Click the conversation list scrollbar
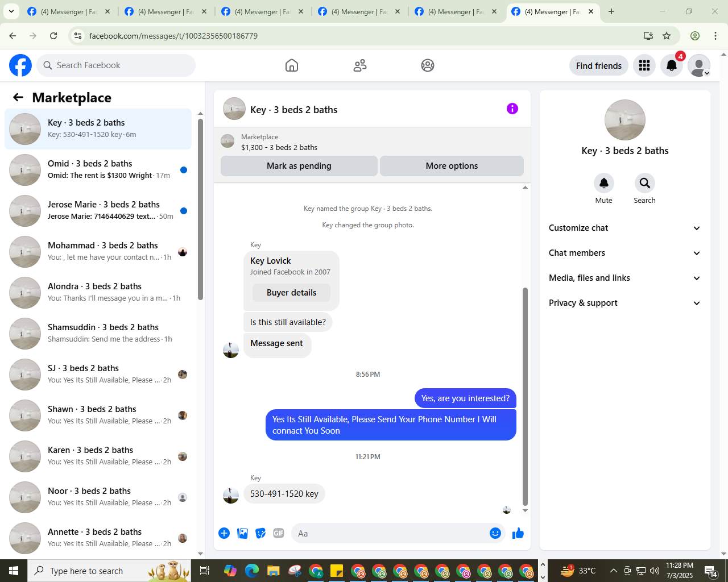Viewport: 728px width, 582px height. 200,209
